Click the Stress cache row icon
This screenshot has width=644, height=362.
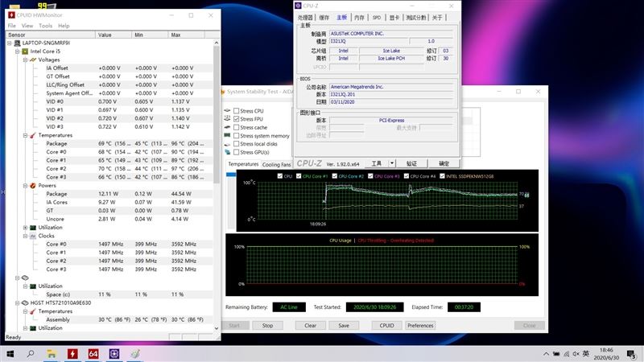[227, 127]
